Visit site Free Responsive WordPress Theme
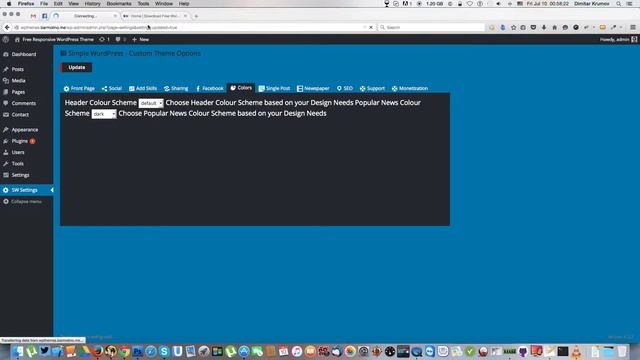This screenshot has height=360, width=640. click(54, 40)
